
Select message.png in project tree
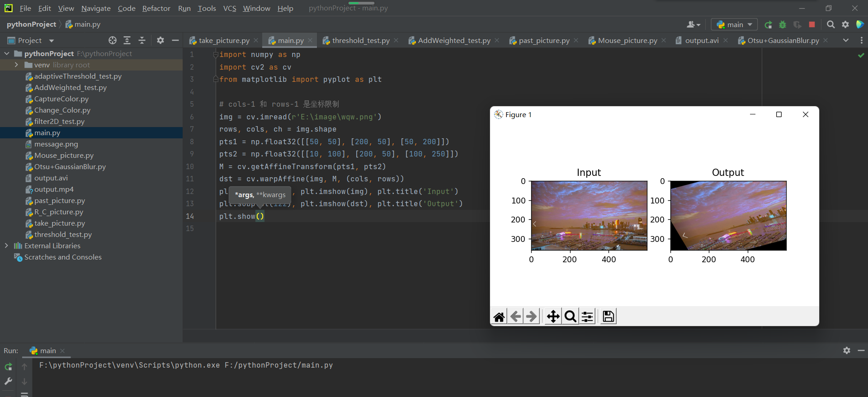point(56,144)
